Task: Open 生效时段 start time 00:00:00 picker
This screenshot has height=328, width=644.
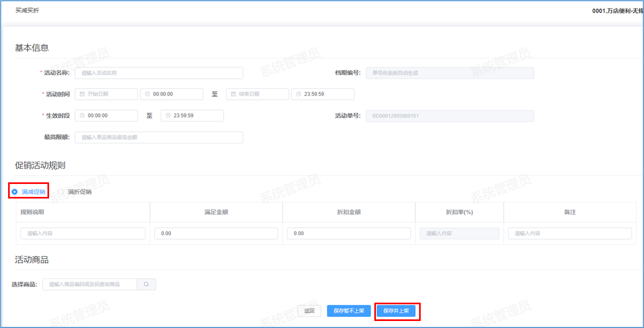Action: pyautogui.click(x=106, y=115)
